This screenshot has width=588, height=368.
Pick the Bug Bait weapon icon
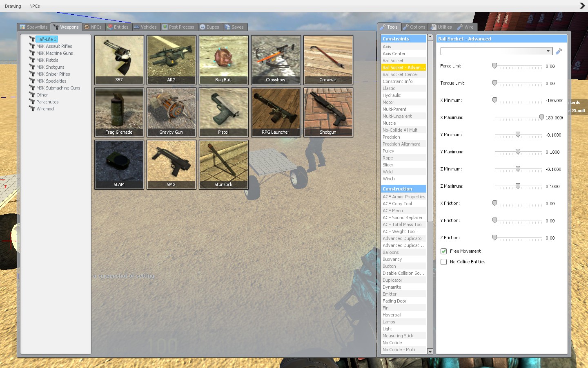pyautogui.click(x=223, y=60)
